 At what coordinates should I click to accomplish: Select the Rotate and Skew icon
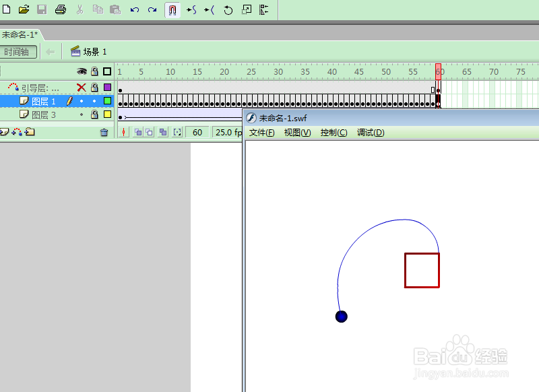pyautogui.click(x=228, y=10)
